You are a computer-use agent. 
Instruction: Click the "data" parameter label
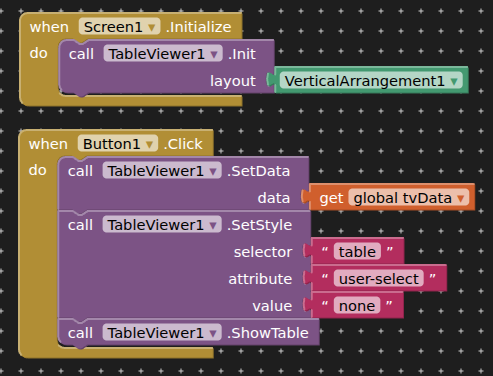coord(274,198)
